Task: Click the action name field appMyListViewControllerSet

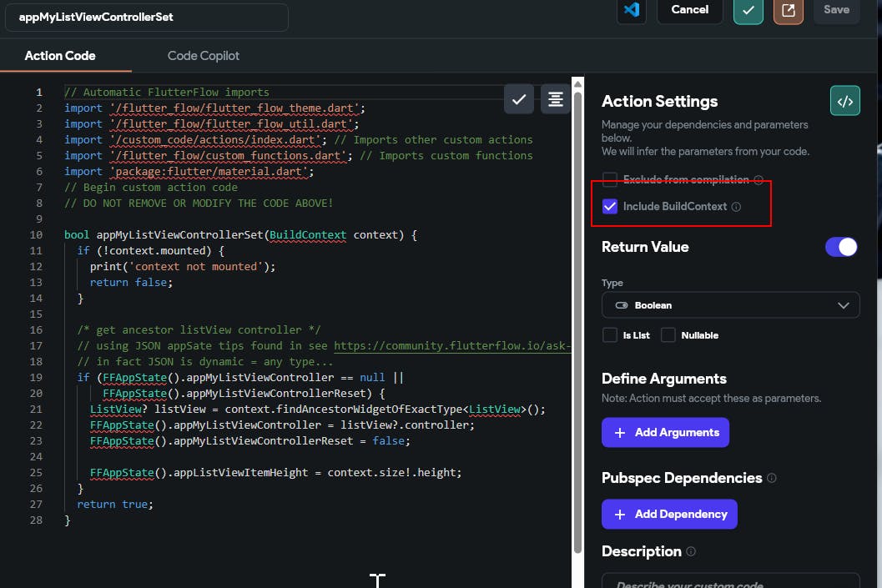Action: [x=146, y=17]
